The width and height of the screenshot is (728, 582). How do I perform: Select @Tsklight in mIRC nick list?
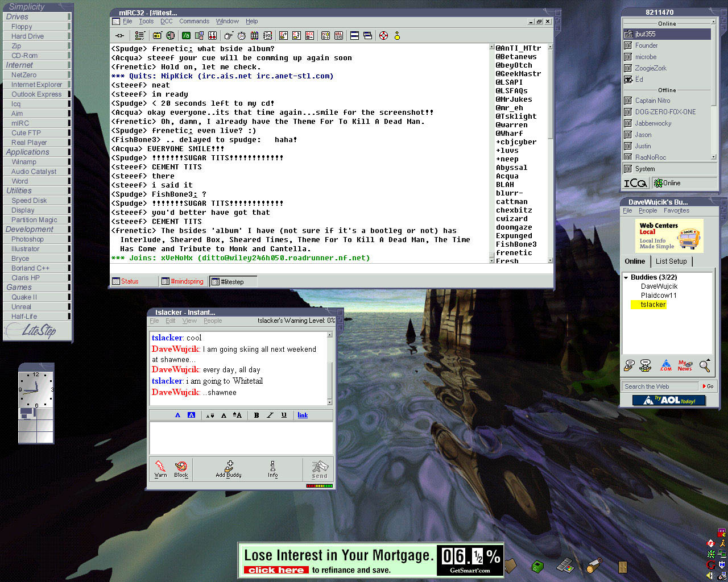tap(516, 116)
